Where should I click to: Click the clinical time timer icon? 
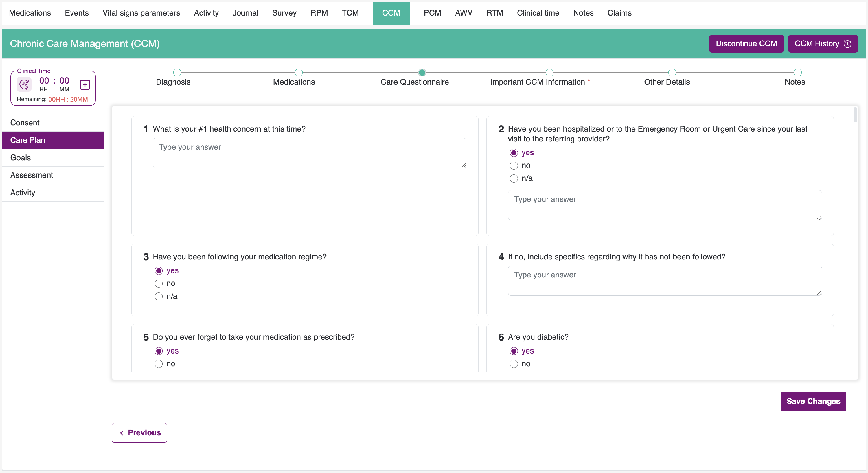24,84
